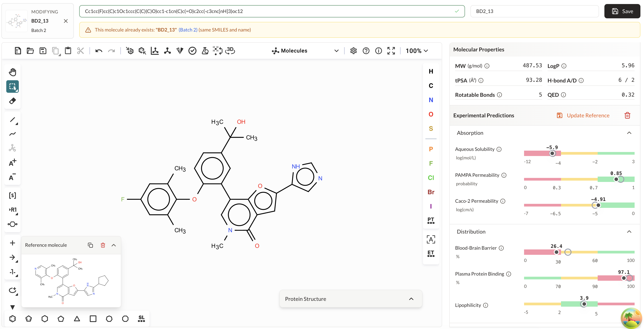Screen dimensions: 644x329
Task: Click the BD2_13 name field
Action: coord(534,11)
